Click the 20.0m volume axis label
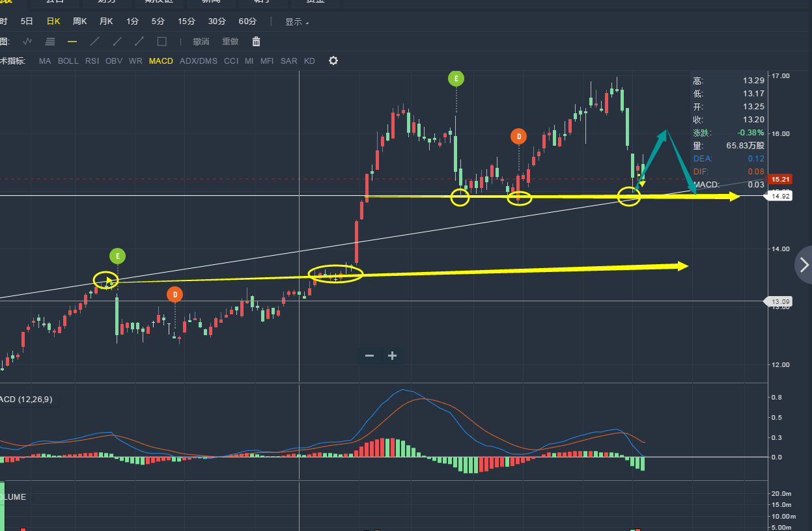 pos(781,494)
